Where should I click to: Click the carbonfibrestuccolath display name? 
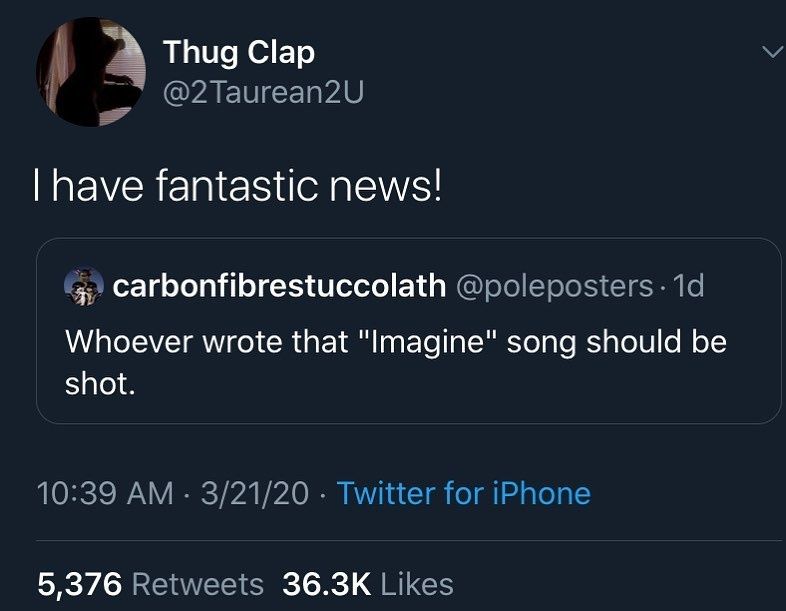point(279,286)
